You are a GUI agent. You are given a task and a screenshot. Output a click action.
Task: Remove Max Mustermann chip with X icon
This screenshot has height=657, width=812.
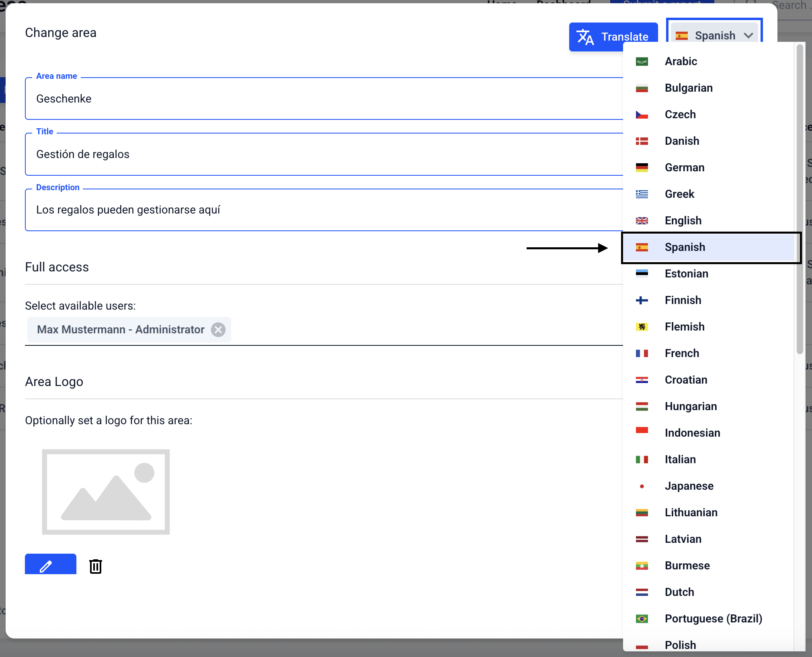pos(218,330)
